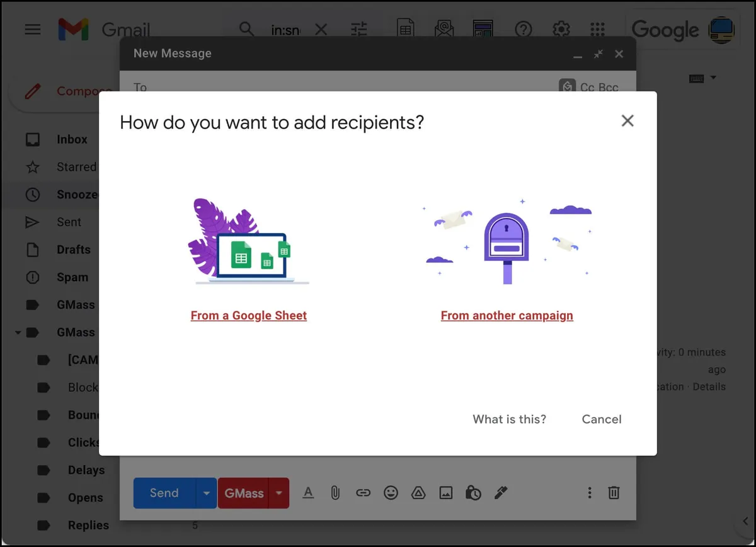Click the GMass dashboard icon in header
Viewport: 756px width, 547px height.
click(483, 28)
